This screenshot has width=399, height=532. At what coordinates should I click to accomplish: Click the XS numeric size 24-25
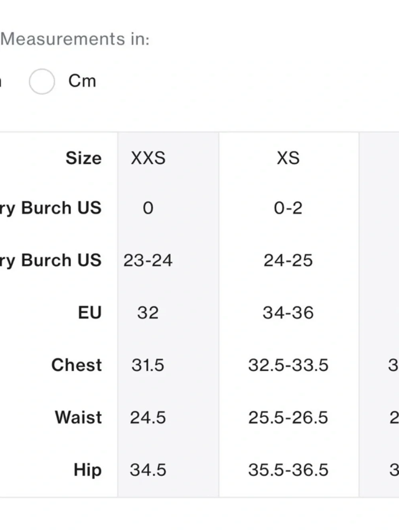point(288,260)
